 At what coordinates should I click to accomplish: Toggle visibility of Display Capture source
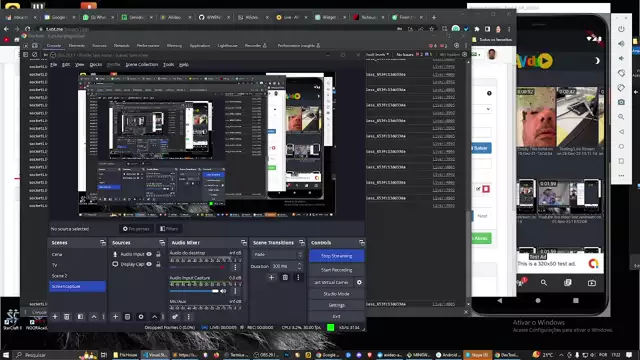pyautogui.click(x=149, y=264)
